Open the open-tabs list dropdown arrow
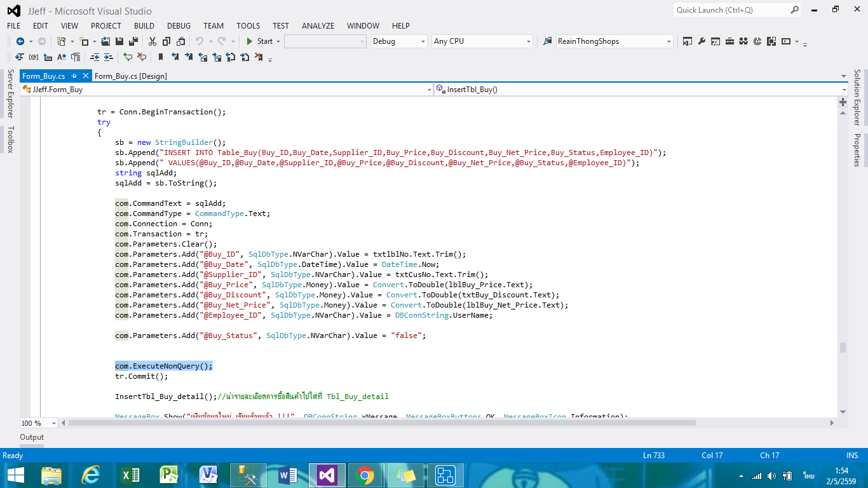868x488 pixels. tap(844, 76)
